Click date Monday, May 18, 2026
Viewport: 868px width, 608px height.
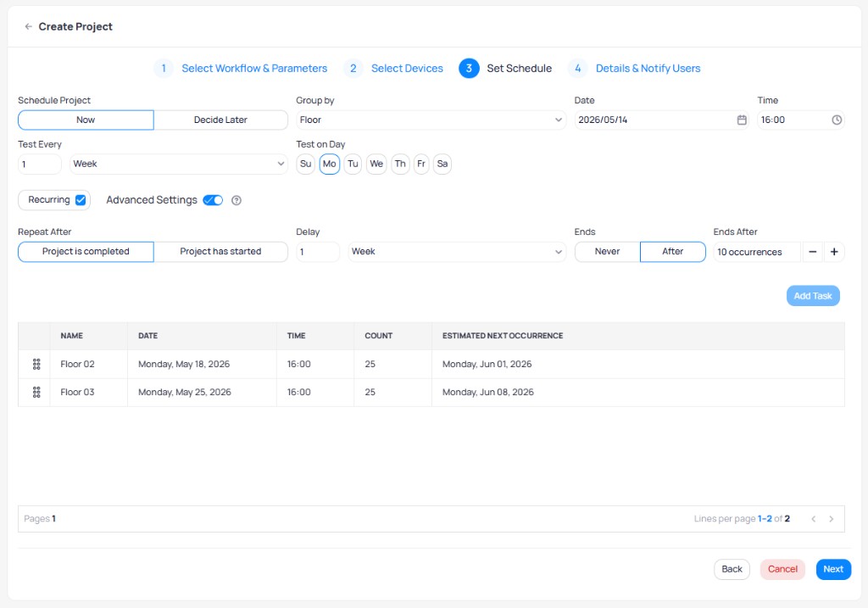(x=184, y=364)
